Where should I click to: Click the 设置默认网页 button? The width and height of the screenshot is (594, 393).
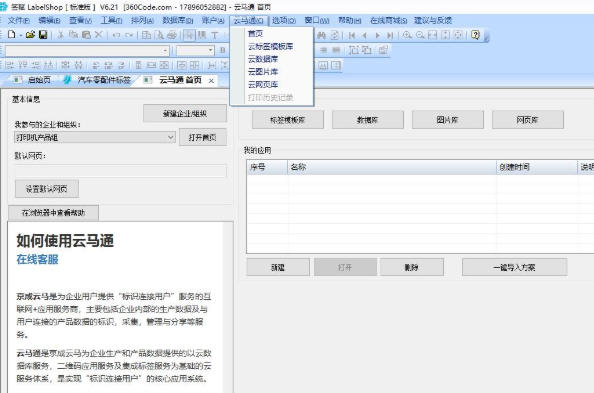(x=47, y=189)
